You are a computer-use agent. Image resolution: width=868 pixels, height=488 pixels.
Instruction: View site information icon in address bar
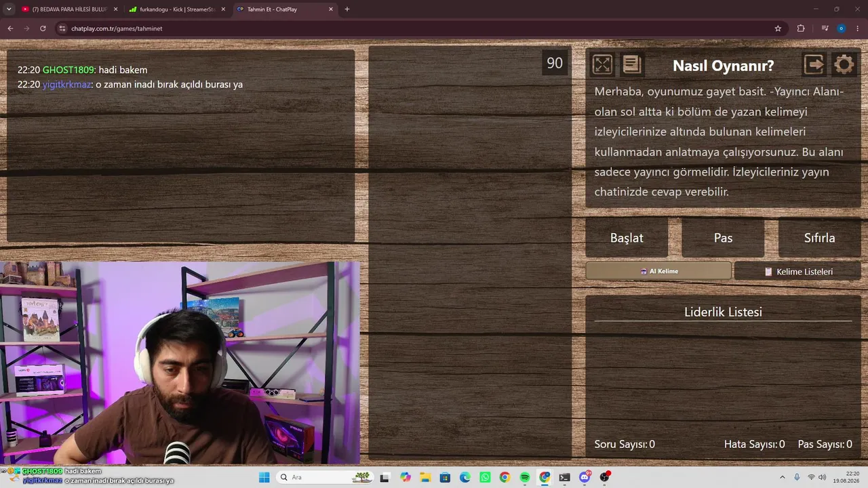[x=62, y=28]
